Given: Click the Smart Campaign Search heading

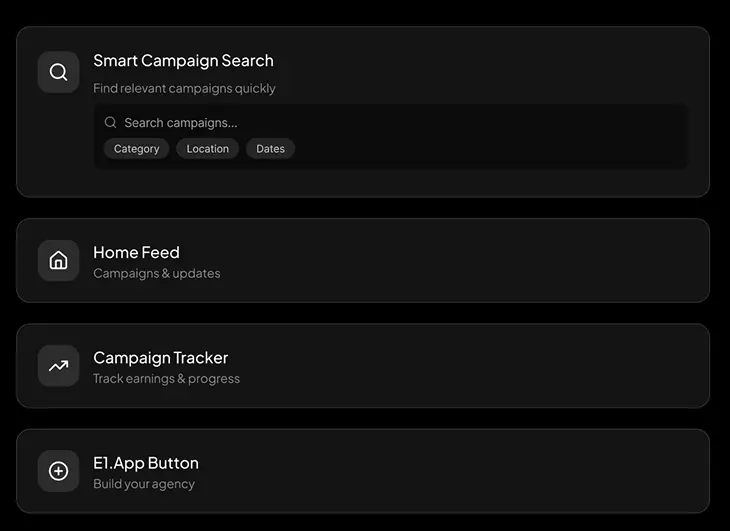Looking at the screenshot, I should (183, 61).
